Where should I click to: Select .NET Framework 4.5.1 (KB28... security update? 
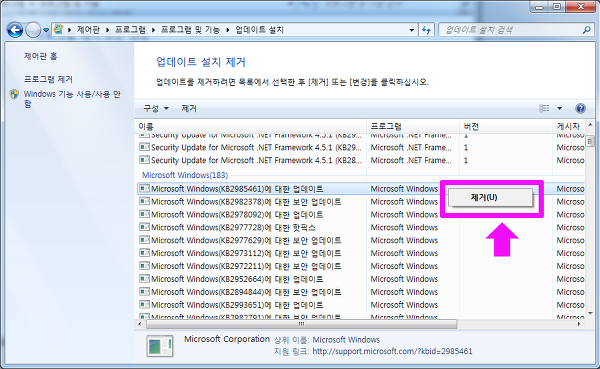click(361, 160)
